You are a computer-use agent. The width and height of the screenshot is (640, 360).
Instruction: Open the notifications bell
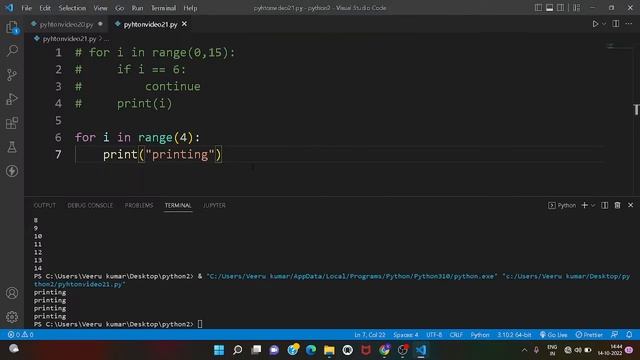tap(629, 335)
